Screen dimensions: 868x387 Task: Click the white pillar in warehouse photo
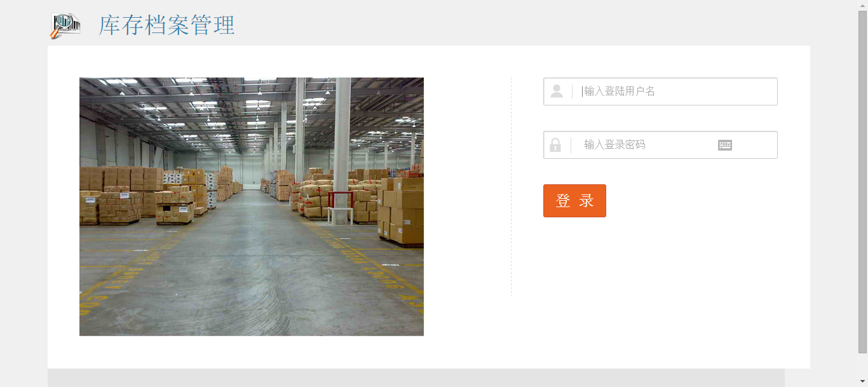(x=342, y=149)
